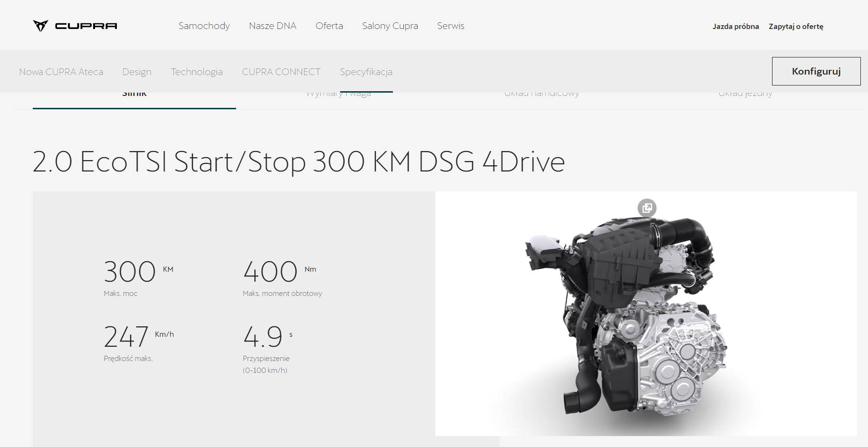Open the engine image gallery icon
The width and height of the screenshot is (868, 447).
(647, 208)
